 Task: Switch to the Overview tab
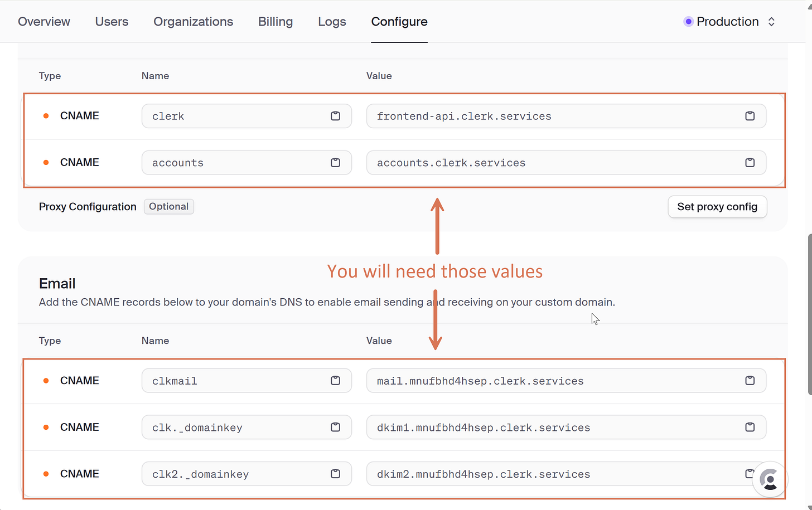tap(44, 22)
